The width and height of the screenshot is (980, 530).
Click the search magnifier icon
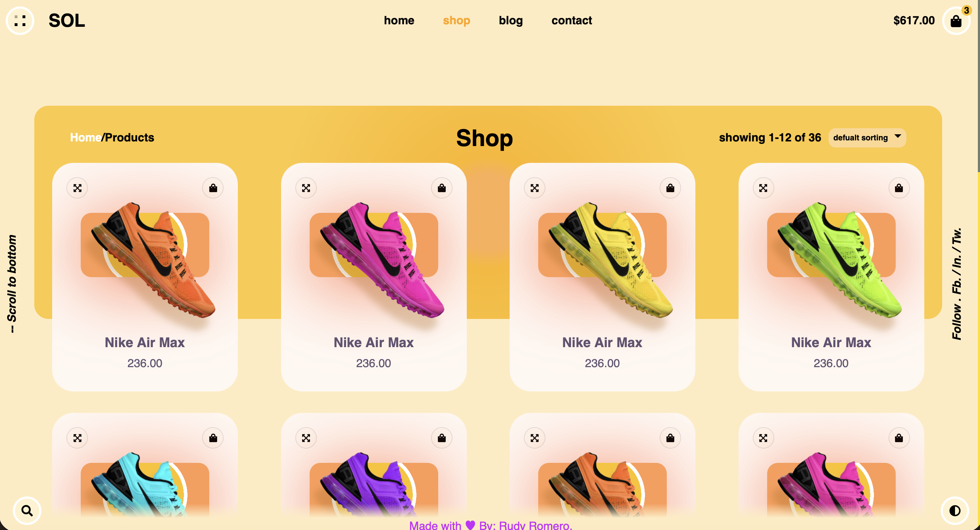(x=27, y=510)
